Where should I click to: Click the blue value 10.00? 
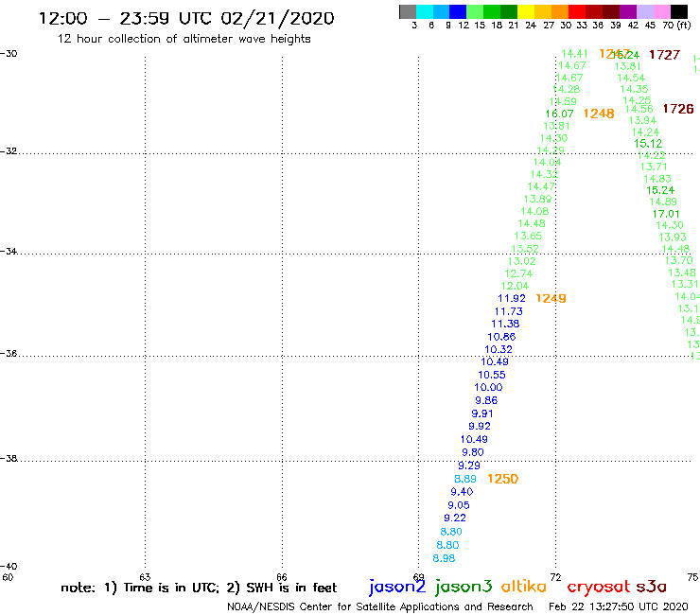pyautogui.click(x=488, y=387)
